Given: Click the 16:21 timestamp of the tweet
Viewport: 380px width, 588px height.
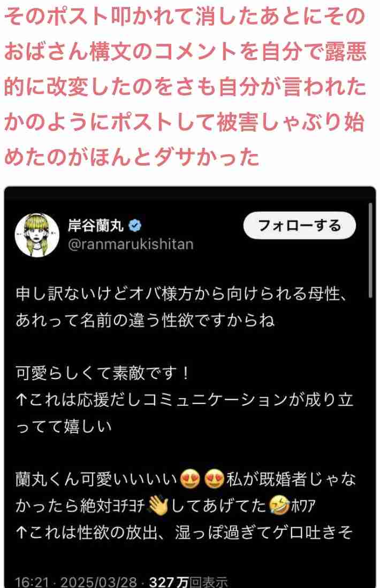Looking at the screenshot, I should (32, 582).
